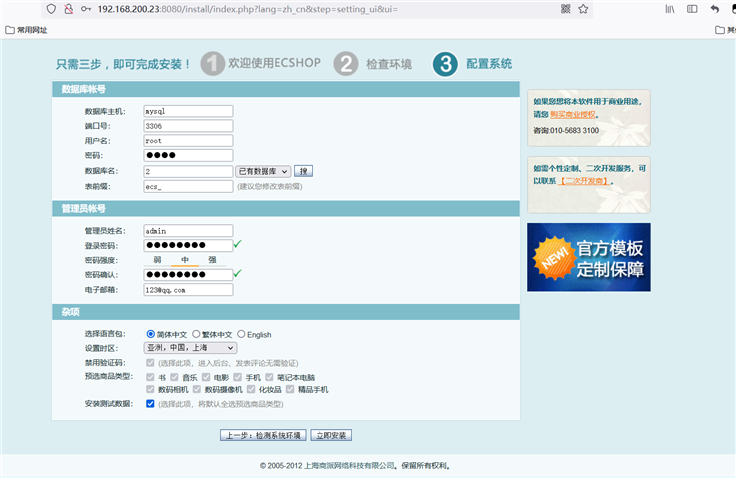Click step 1 circle 欢迎使用ECSHOP

click(x=212, y=63)
